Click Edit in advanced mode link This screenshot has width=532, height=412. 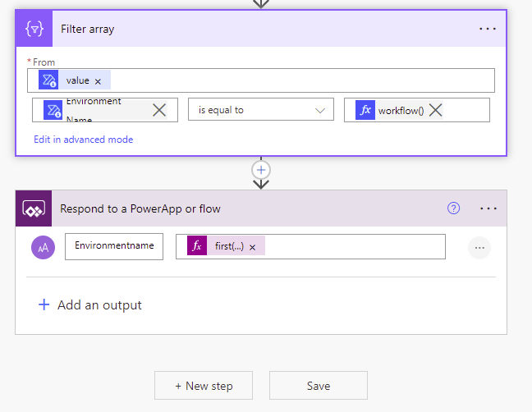(x=84, y=140)
